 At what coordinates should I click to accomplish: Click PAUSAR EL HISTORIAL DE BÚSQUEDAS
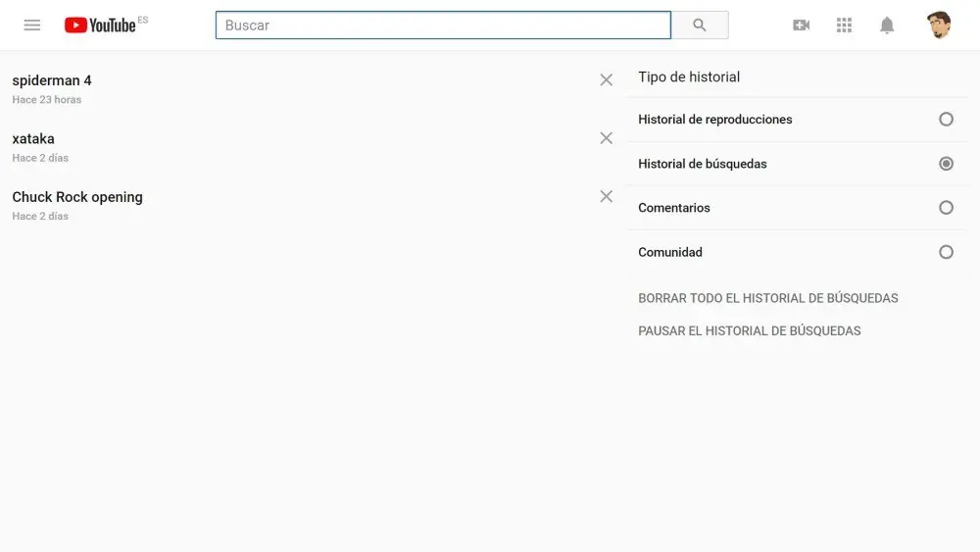pos(750,330)
